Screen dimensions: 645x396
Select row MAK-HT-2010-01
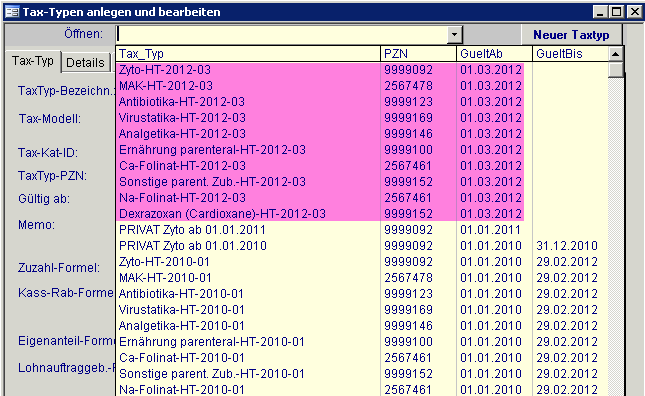tap(362, 278)
